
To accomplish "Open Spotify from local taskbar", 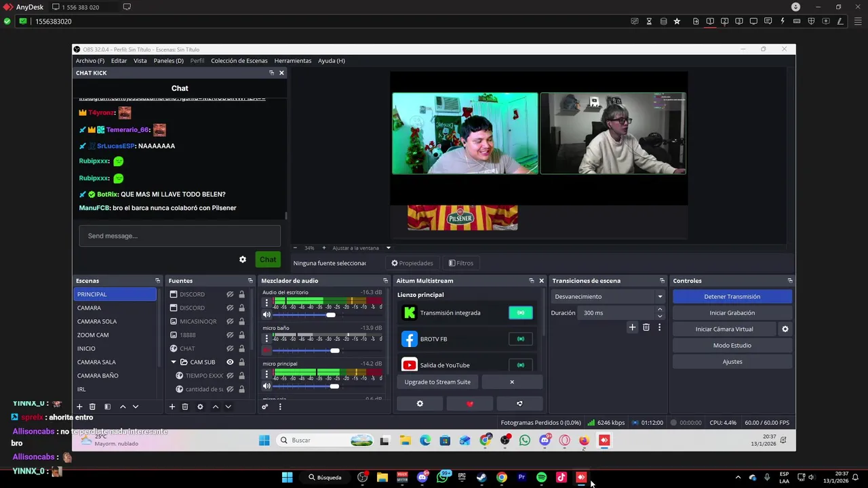I will (x=541, y=477).
